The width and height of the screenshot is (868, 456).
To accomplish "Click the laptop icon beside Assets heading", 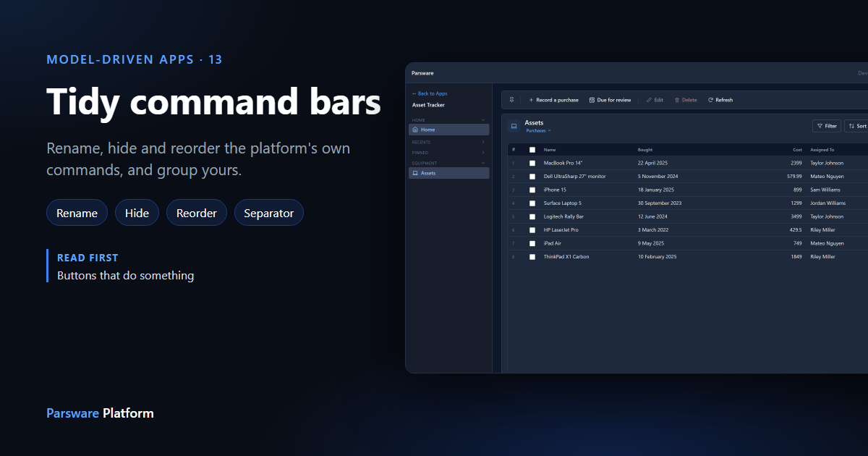I will point(514,126).
